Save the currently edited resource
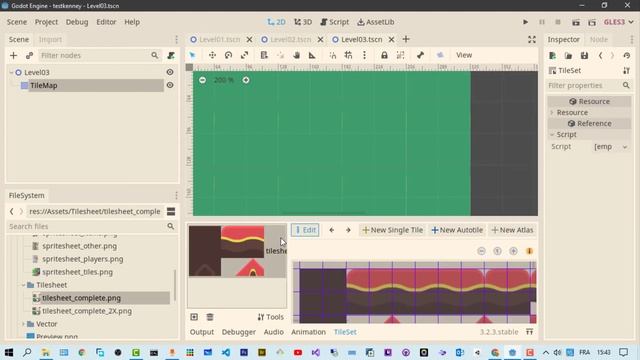Image resolution: width=640 pixels, height=360 pixels. pos(584,56)
